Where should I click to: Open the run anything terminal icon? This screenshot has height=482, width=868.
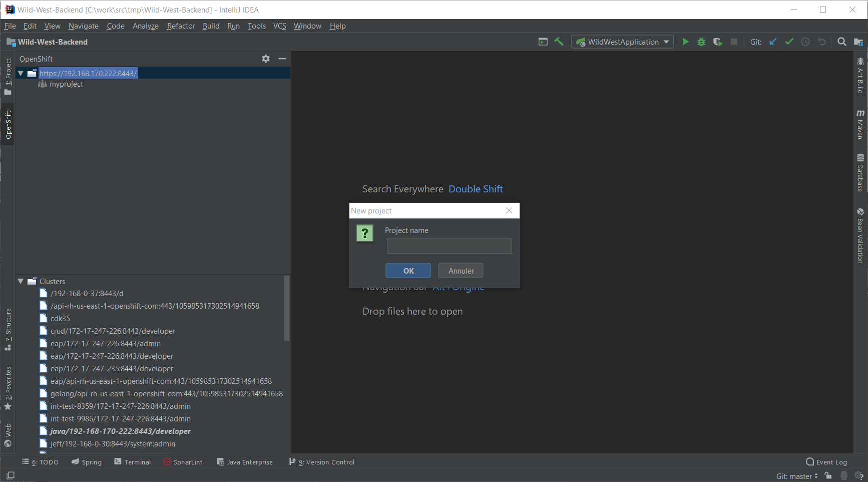click(543, 42)
